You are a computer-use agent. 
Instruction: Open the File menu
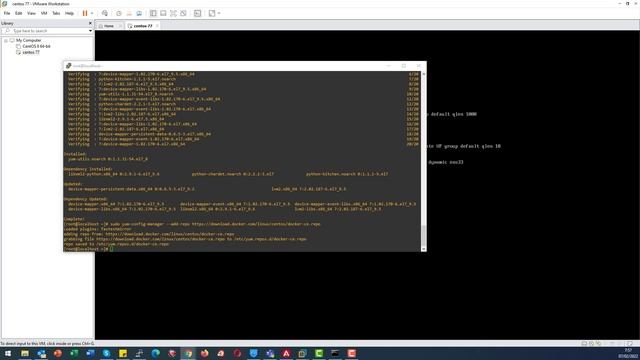coord(7,13)
